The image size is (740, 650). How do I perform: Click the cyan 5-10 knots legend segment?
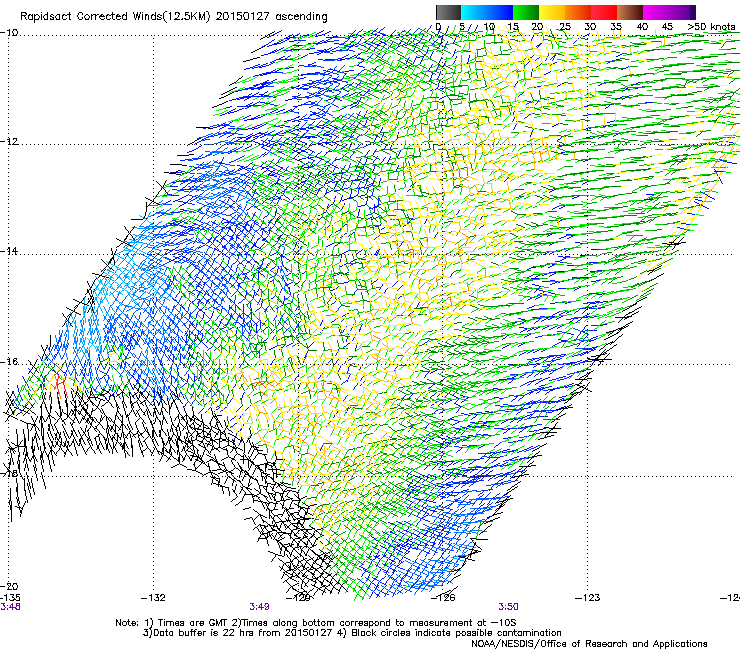click(474, 12)
